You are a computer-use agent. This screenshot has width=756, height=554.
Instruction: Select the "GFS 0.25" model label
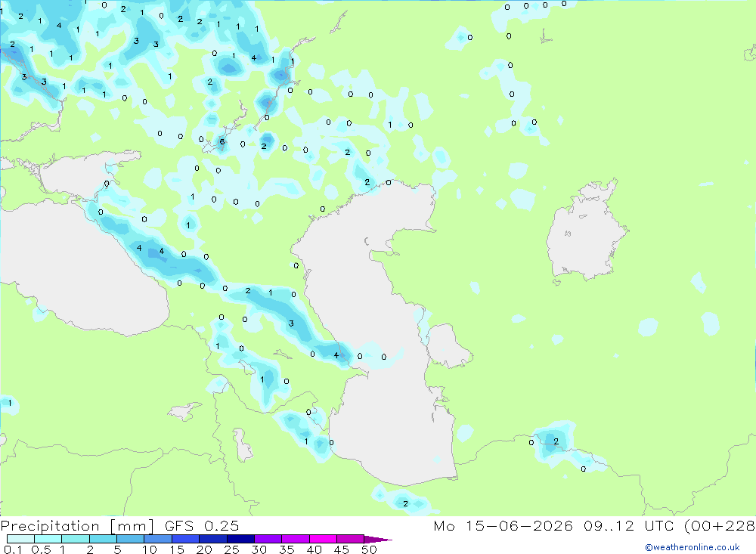[202, 525]
